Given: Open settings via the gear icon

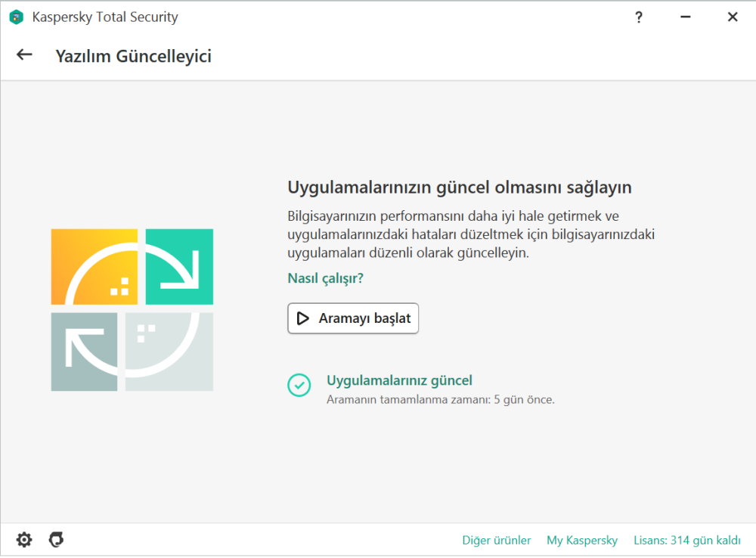Looking at the screenshot, I should [24, 539].
